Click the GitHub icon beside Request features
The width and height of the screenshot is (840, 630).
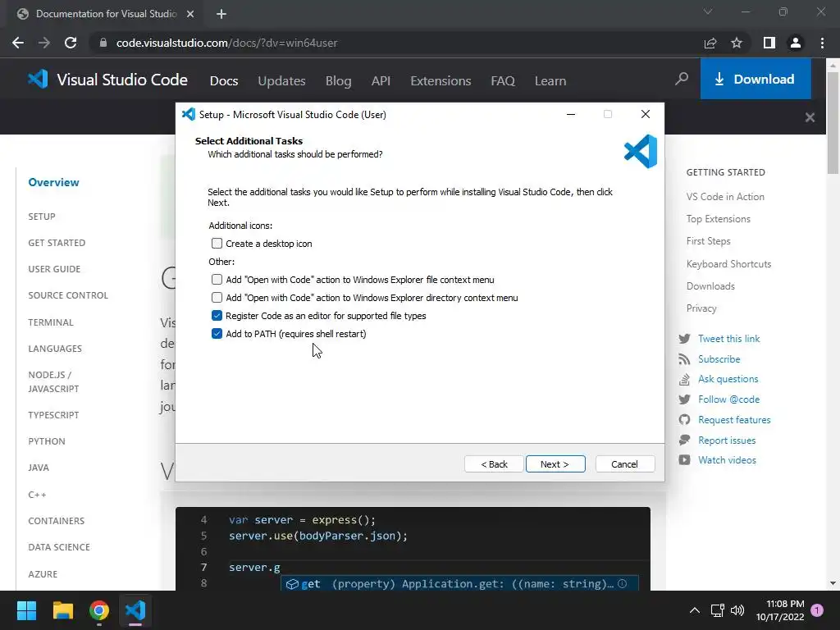[x=684, y=419]
